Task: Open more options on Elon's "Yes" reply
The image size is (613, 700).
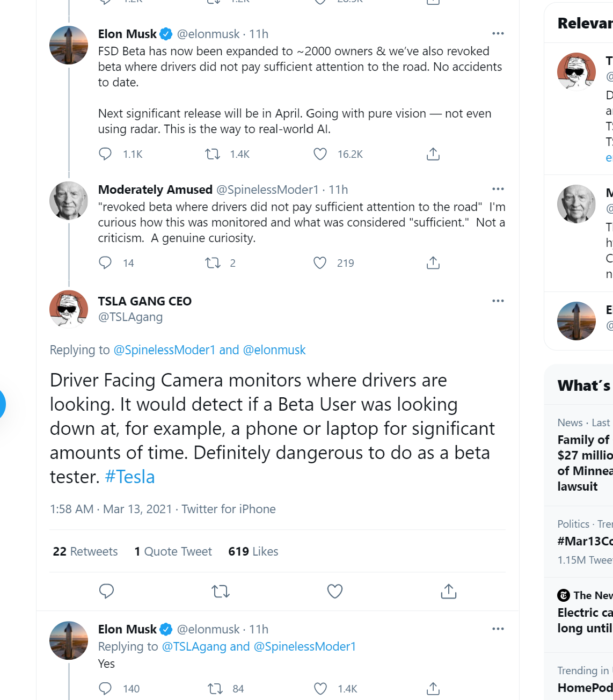Action: click(x=498, y=629)
